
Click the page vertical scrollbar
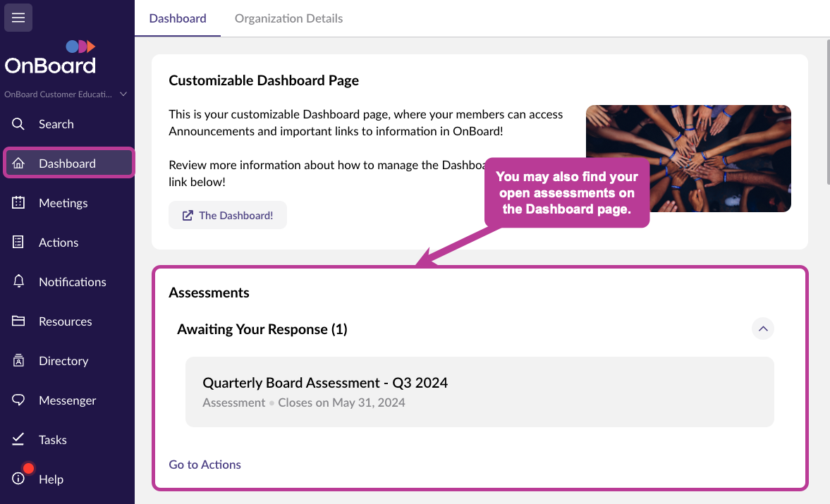coord(827,112)
